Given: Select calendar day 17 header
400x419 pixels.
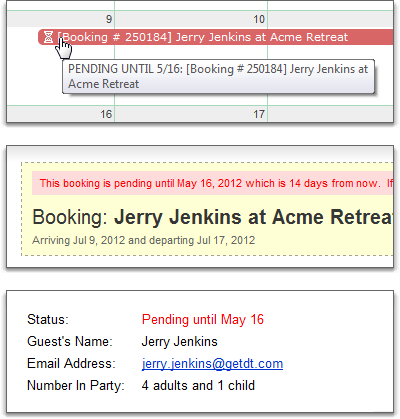Looking at the screenshot, I should pyautogui.click(x=191, y=114).
